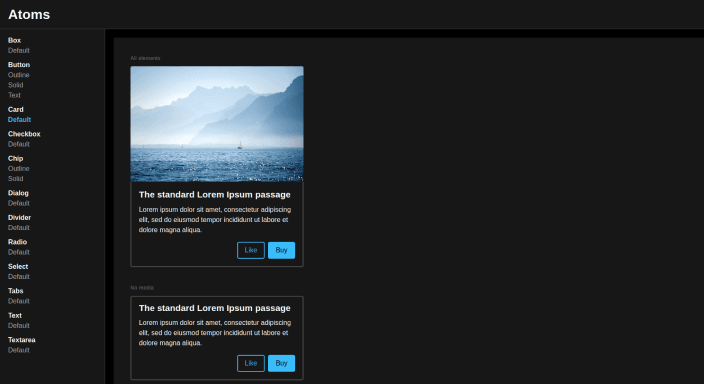This screenshot has width=704, height=384.
Task: Click Buy button on no-media card
Action: [x=282, y=363]
